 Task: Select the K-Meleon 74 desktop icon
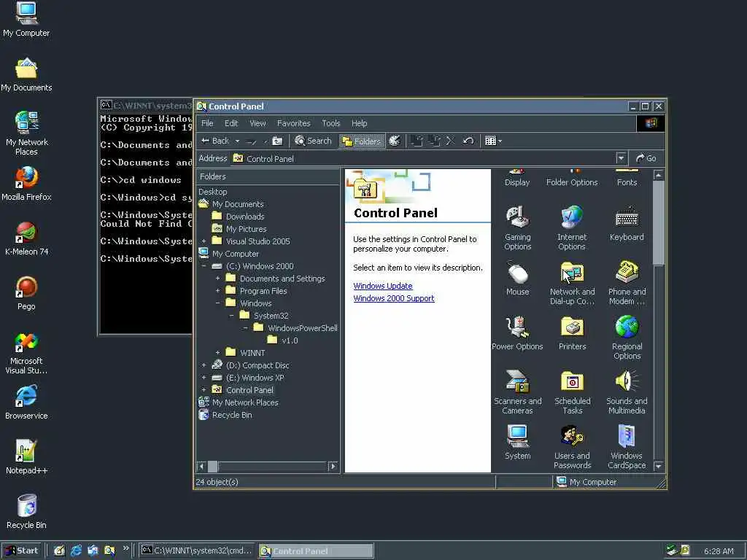(x=26, y=238)
